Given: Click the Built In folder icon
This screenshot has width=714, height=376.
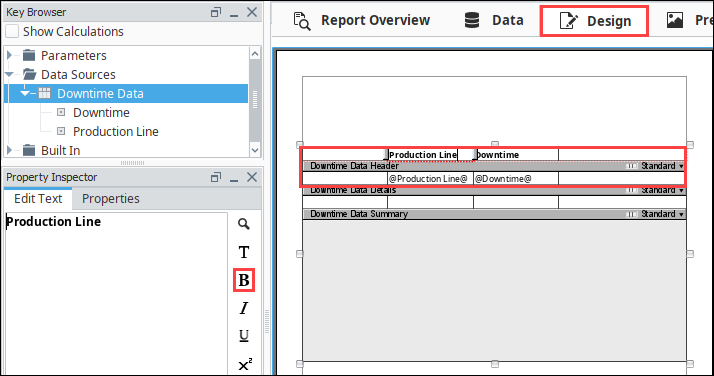Looking at the screenshot, I should pyautogui.click(x=29, y=150).
